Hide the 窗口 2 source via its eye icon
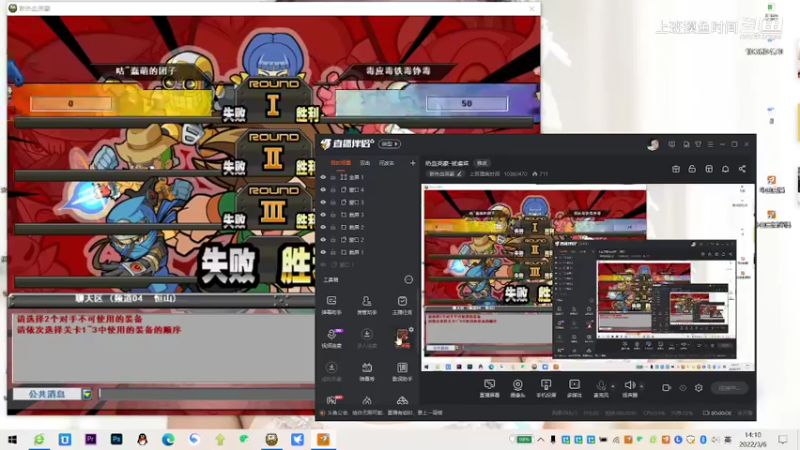This screenshot has height=450, width=800. (323, 239)
